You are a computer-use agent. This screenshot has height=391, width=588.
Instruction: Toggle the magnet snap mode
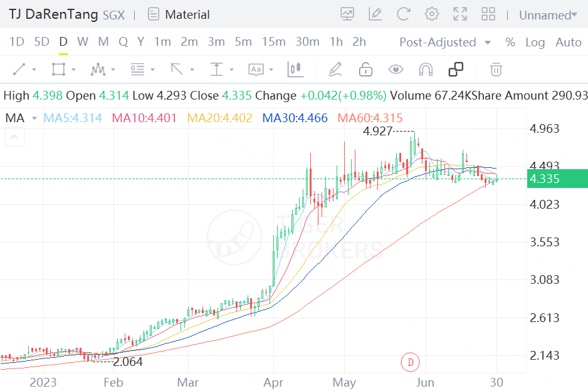click(426, 70)
